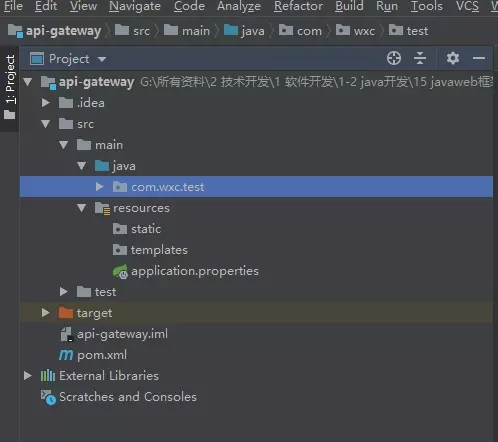The height and width of the screenshot is (442, 498).
Task: Click the Maven m icon for pom.xml
Action: tap(66, 355)
